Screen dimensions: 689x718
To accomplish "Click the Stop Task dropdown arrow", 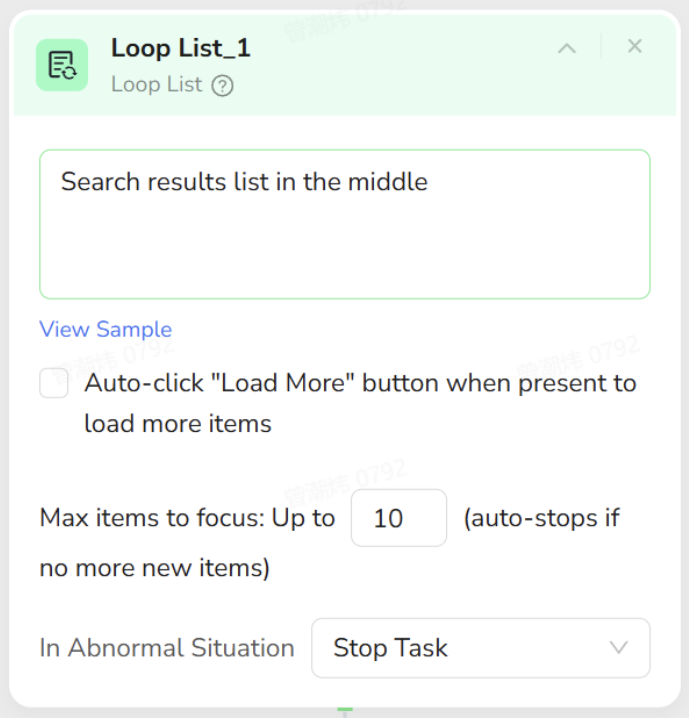I will pyautogui.click(x=619, y=648).
